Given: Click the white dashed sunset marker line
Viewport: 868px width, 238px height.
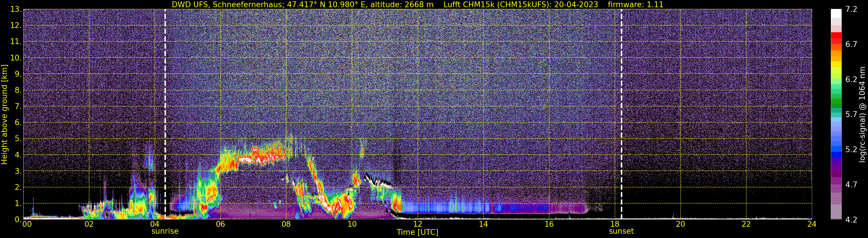Looking at the screenshot, I should (x=621, y=114).
